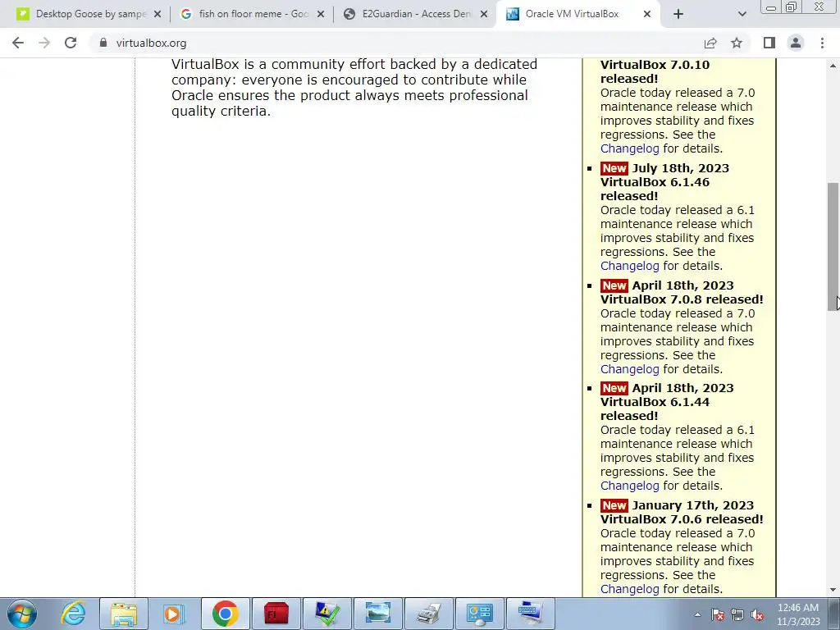Close the fish on floor meme tab
840x630 pixels.
pyautogui.click(x=321, y=15)
